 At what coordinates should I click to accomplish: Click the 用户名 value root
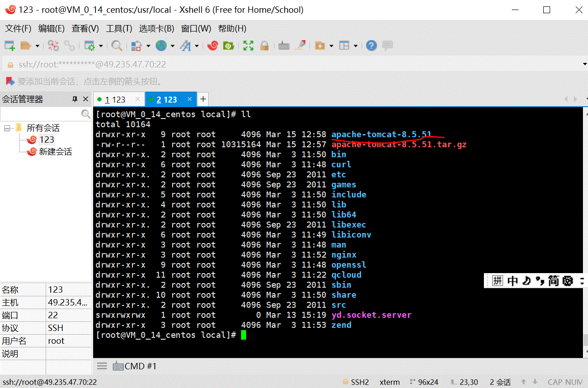point(68,341)
